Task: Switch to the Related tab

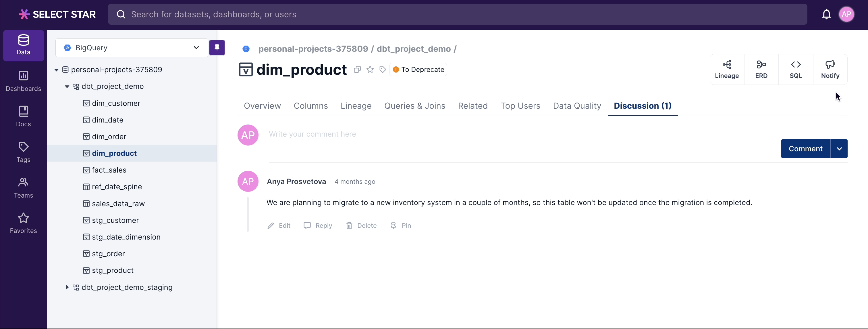Action: 473,106
